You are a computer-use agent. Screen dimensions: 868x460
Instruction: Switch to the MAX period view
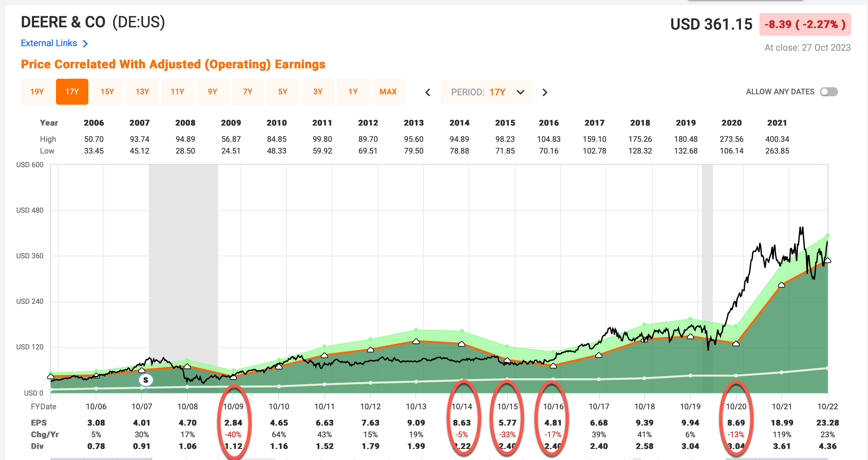pos(388,91)
